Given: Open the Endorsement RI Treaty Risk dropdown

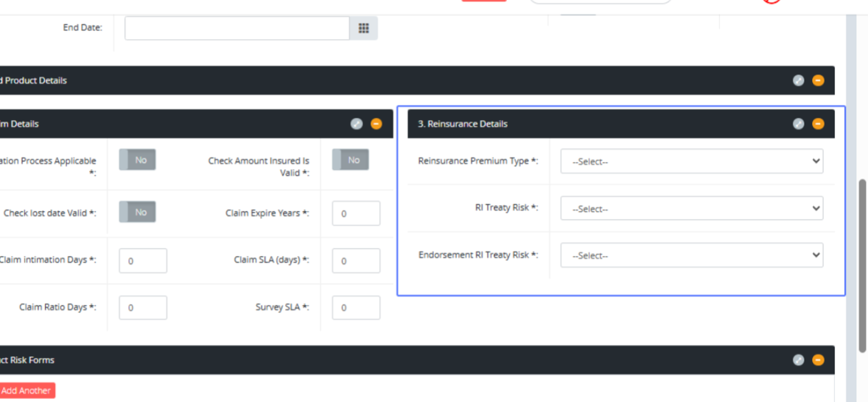Looking at the screenshot, I should (692, 255).
